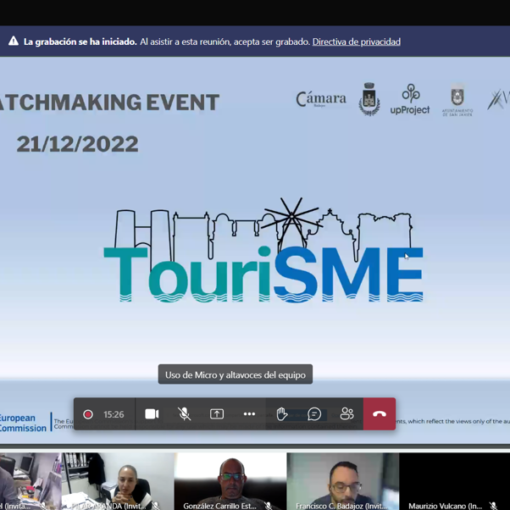This screenshot has height=510, width=510.
Task: Click the red recording indicator dot
Action: point(88,414)
